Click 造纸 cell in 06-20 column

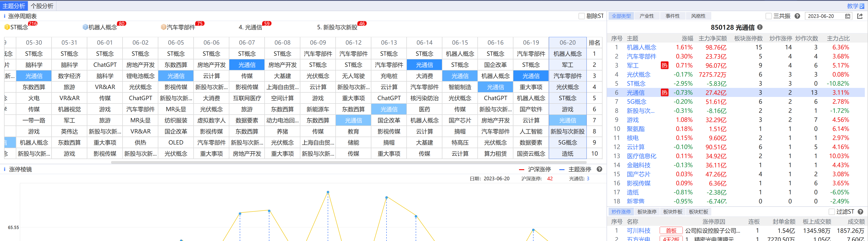pyautogui.click(x=568, y=154)
